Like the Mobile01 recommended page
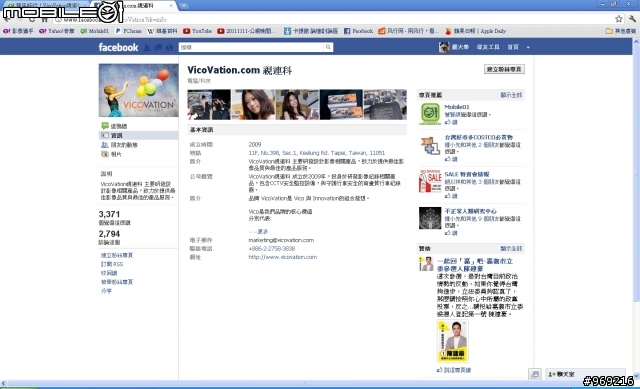 pos(451,122)
